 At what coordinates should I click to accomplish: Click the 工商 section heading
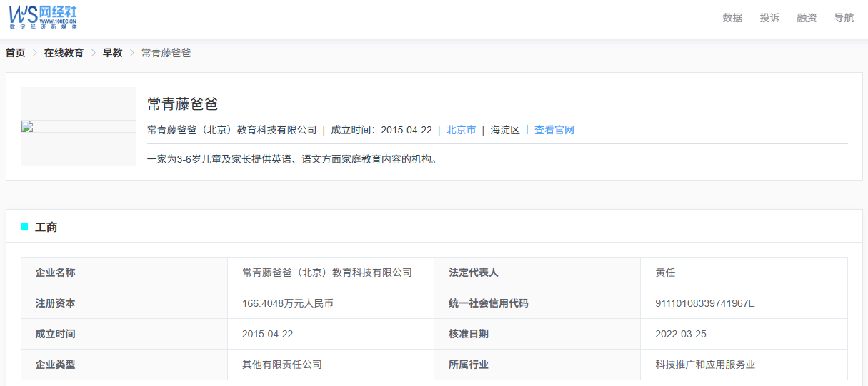pos(46,227)
